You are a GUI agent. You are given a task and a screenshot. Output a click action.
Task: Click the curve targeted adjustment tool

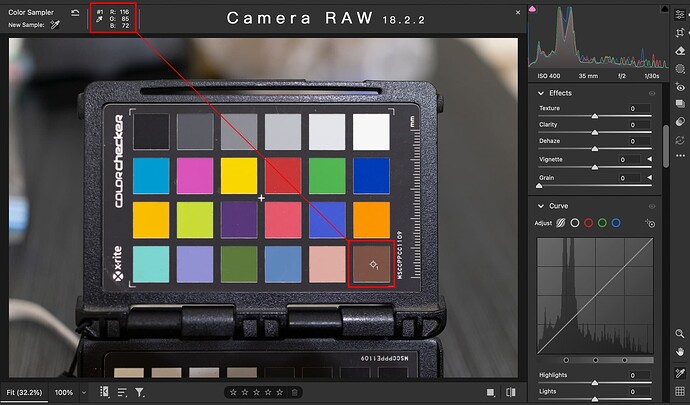tap(650, 223)
